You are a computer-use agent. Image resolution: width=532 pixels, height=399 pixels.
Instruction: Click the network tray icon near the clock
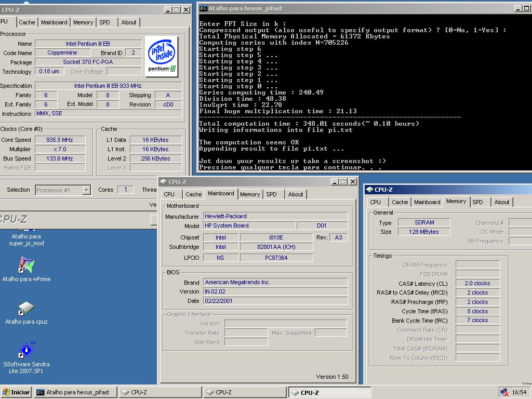(x=504, y=392)
